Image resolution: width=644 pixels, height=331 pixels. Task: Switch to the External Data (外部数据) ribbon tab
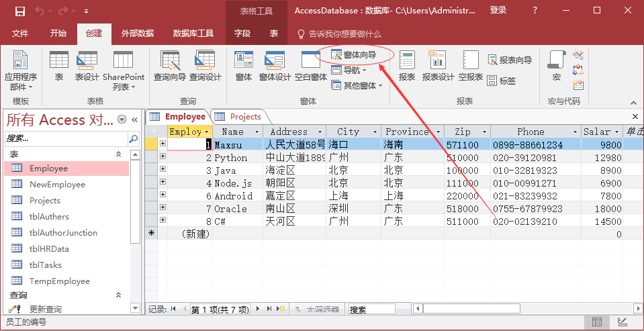pos(137,34)
